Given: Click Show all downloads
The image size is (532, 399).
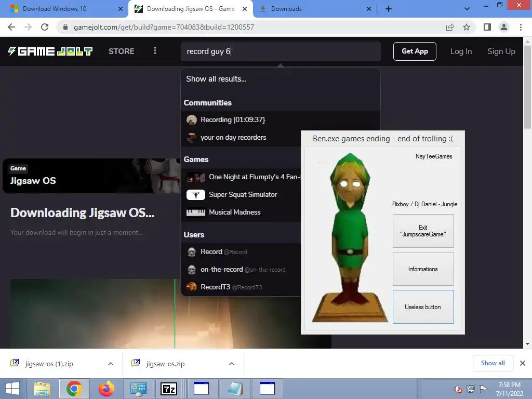Looking at the screenshot, I should pyautogui.click(x=493, y=363).
